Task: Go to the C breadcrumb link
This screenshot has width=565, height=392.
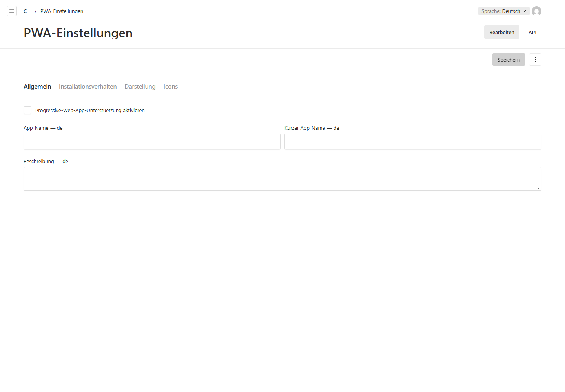Action: [x=25, y=11]
